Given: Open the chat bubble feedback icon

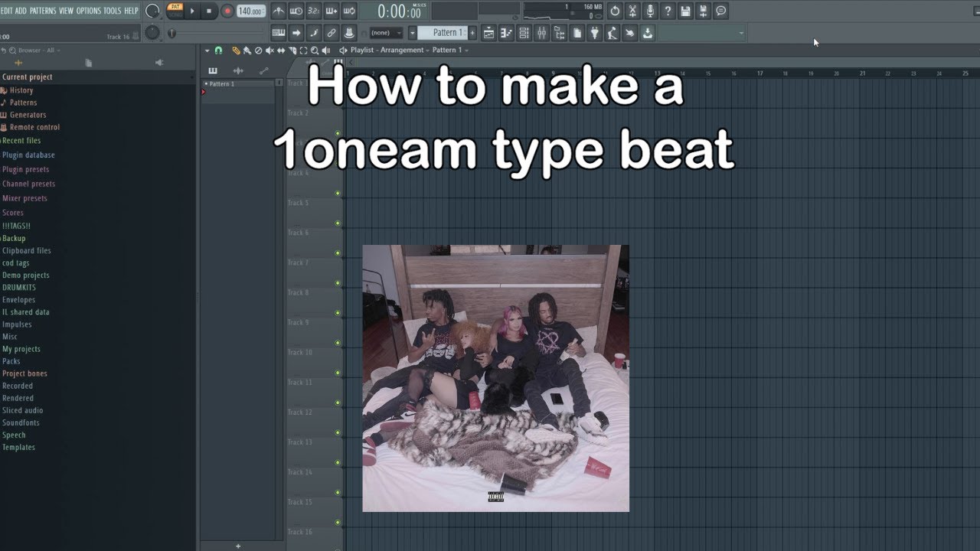Looking at the screenshot, I should (x=720, y=11).
